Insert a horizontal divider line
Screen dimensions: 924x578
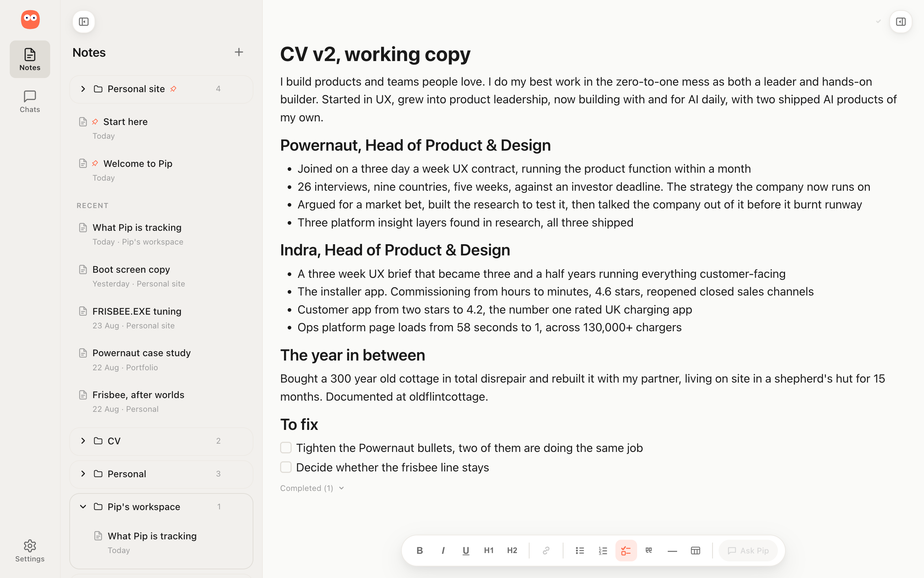click(x=672, y=551)
